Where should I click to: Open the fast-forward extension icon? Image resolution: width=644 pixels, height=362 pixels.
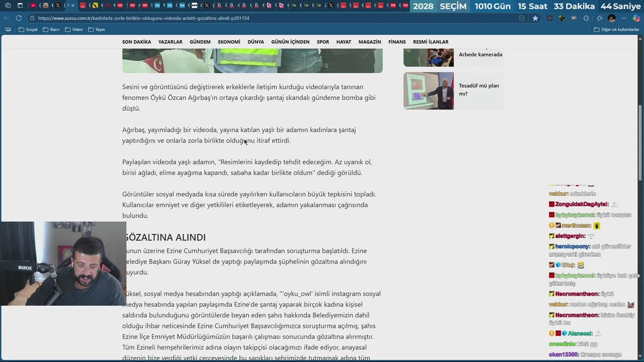point(574,18)
